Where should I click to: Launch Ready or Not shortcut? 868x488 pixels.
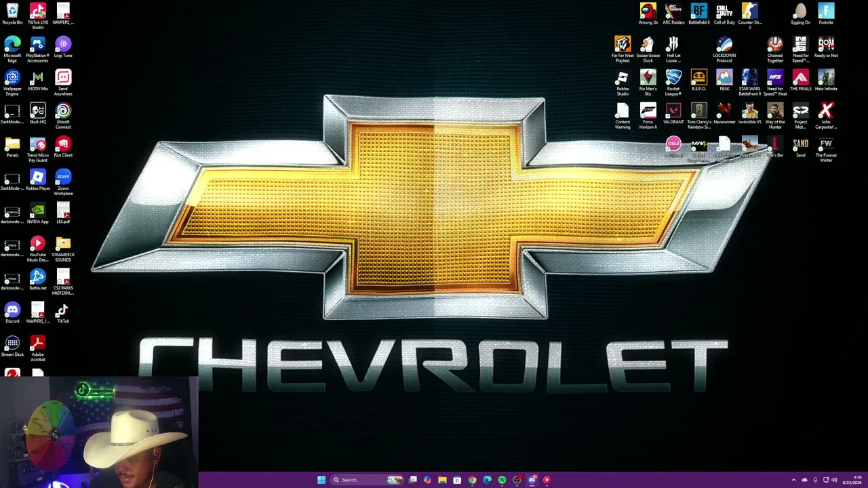pos(826,47)
